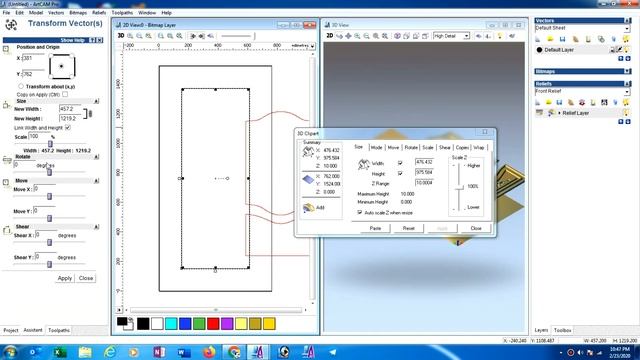Click the Scale Z slider handle

click(459, 187)
